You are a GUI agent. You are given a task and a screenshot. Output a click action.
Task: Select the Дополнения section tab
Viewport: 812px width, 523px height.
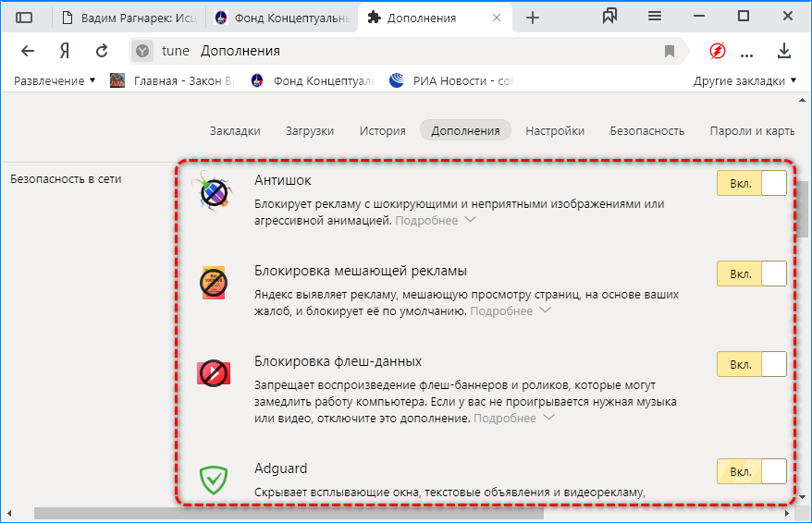465,130
